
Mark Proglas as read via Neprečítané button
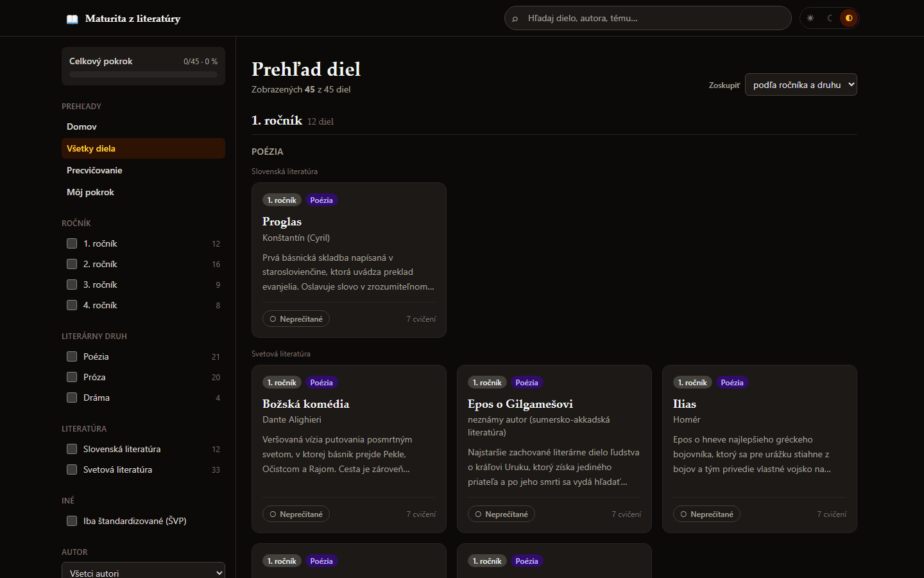pos(296,319)
